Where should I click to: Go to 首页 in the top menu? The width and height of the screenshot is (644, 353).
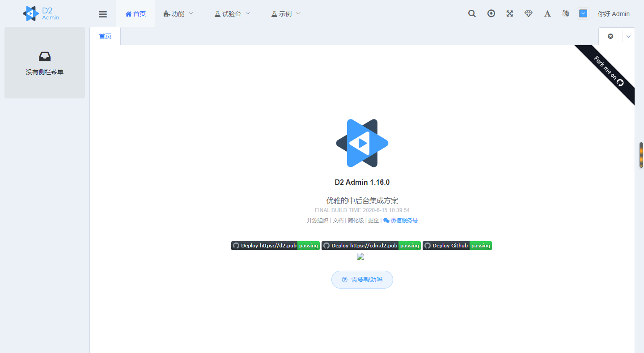coord(136,14)
